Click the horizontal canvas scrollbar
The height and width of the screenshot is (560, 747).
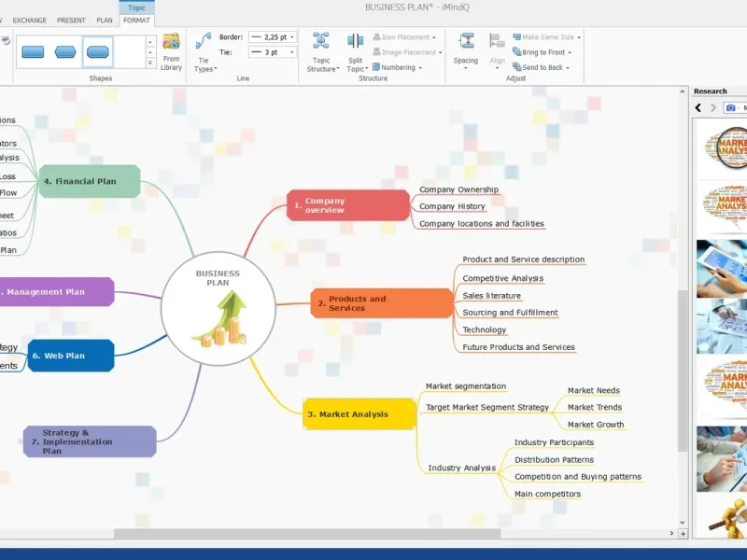tap(307, 534)
